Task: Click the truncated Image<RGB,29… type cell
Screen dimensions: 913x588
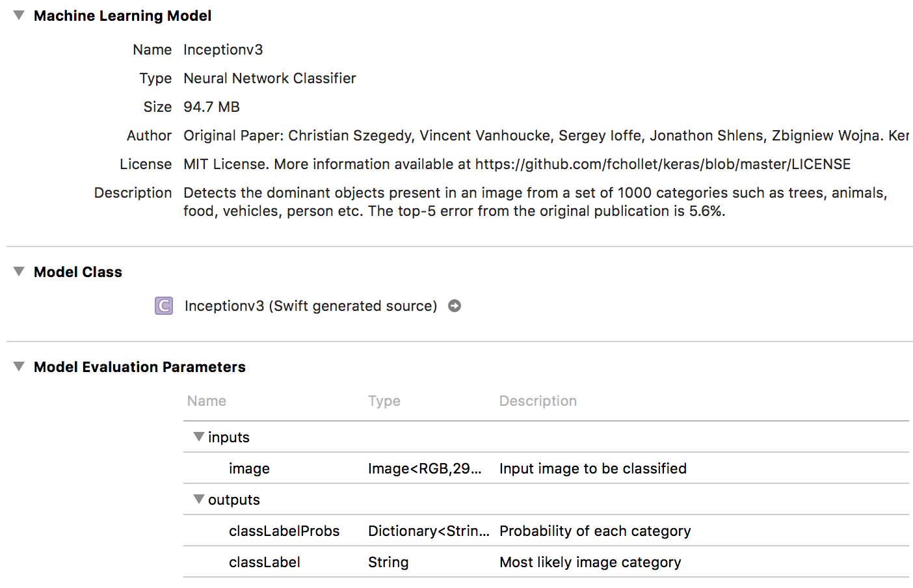Action: tap(425, 468)
